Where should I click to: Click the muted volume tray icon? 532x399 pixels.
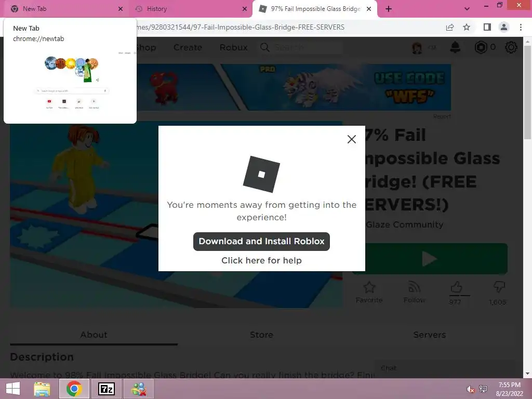(x=470, y=390)
